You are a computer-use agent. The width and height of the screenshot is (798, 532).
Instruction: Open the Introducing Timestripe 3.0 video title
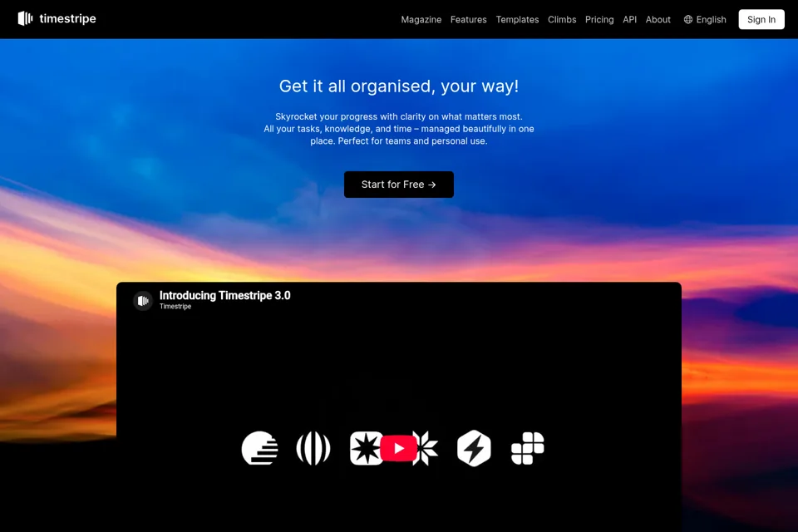(x=225, y=295)
